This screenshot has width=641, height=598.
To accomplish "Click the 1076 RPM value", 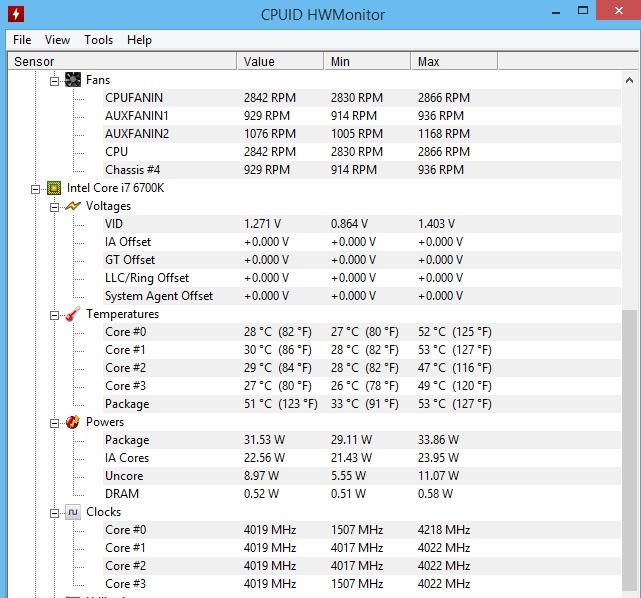I will click(x=270, y=134).
